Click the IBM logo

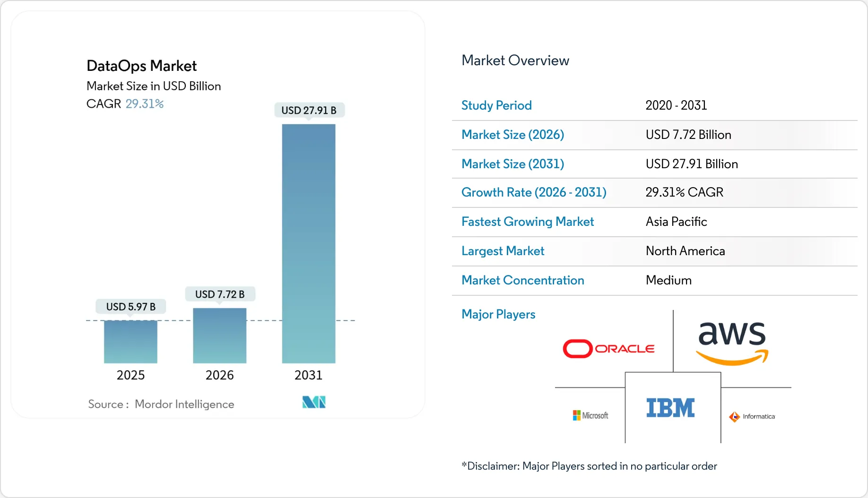[671, 408]
